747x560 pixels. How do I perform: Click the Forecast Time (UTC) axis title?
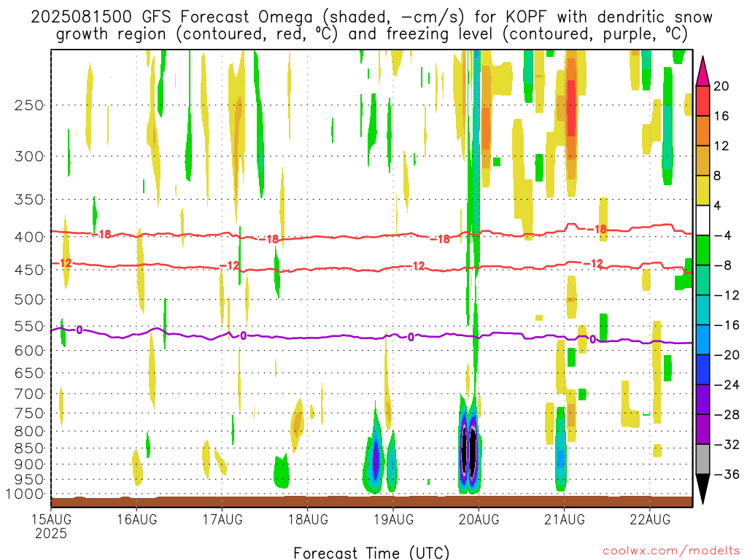[371, 553]
